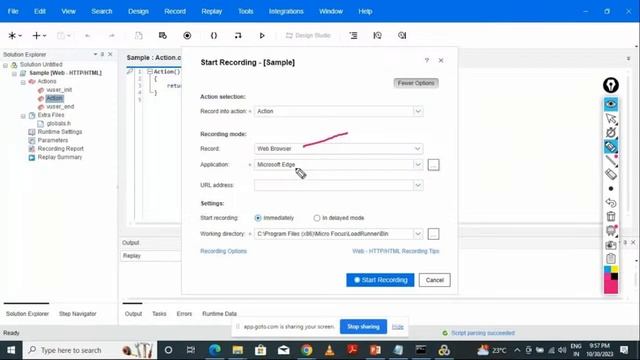The image size is (640, 360).
Task: Browse working directory with ellipsis button
Action: (x=433, y=234)
